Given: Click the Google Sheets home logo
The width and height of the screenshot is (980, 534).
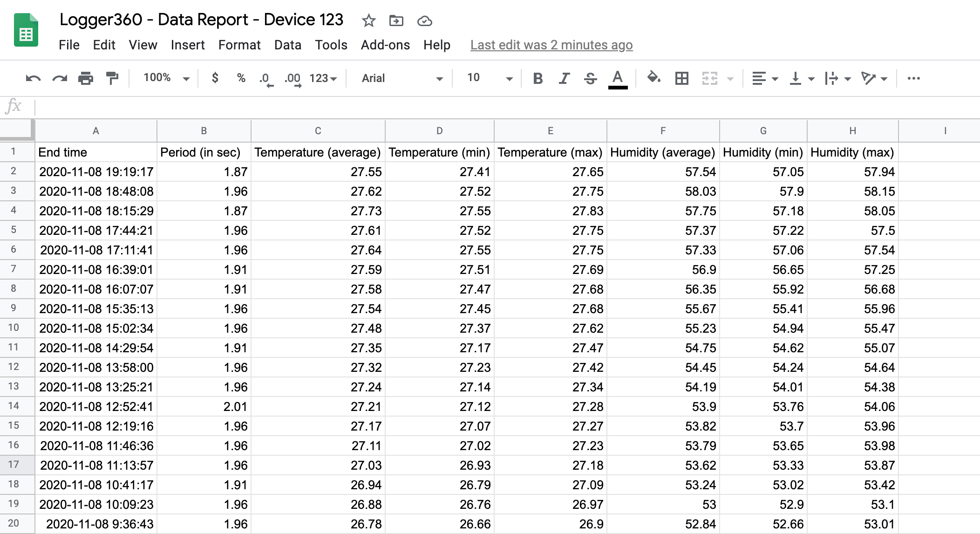Looking at the screenshot, I should (26, 30).
